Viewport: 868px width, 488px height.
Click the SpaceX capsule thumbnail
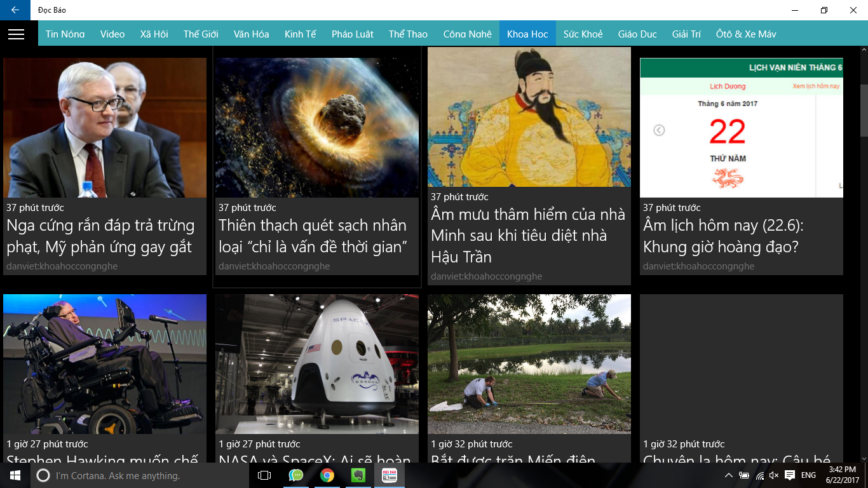tap(316, 363)
